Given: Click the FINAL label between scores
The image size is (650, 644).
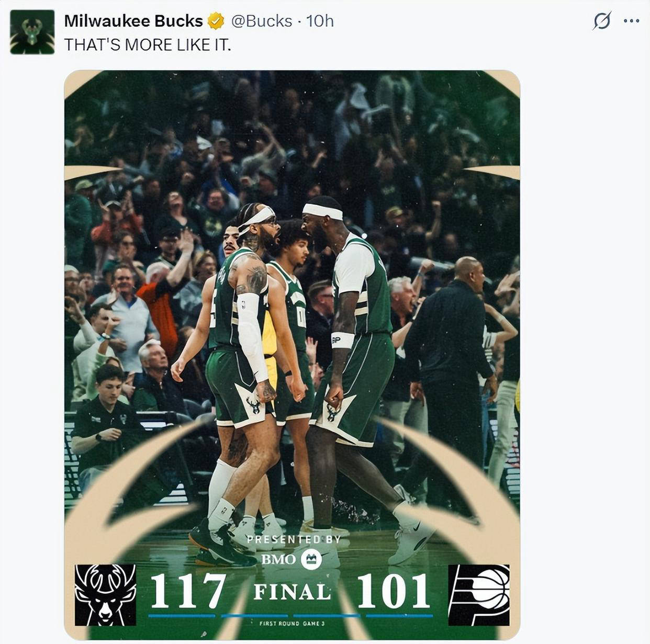Looking at the screenshot, I should (x=292, y=592).
